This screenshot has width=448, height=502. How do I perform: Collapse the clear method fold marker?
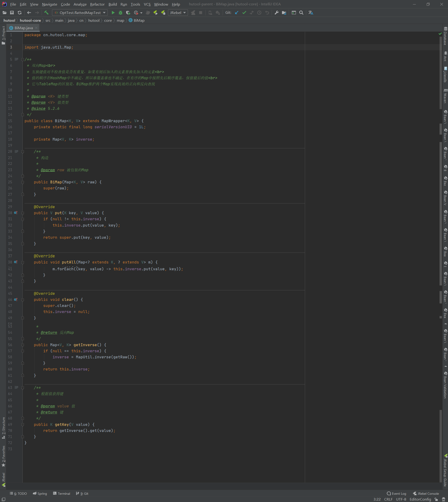(x=22, y=300)
